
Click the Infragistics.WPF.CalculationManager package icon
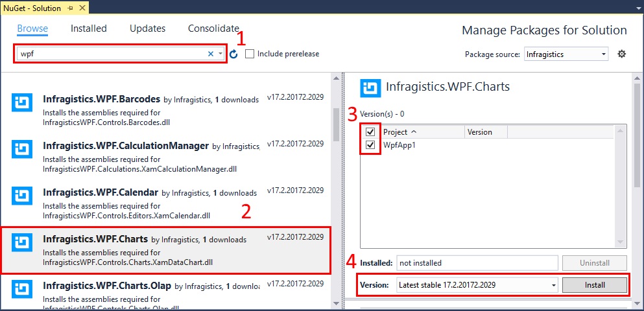[x=22, y=150]
